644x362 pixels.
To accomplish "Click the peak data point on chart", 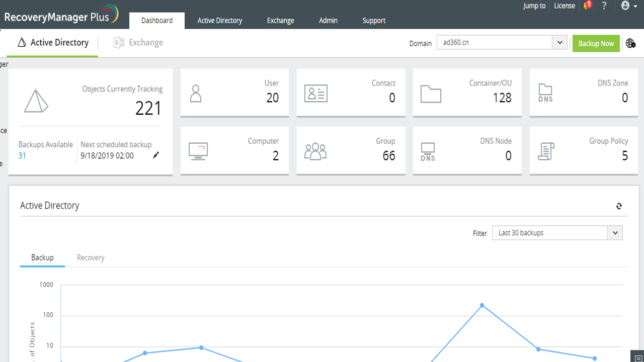I will pos(482,305).
